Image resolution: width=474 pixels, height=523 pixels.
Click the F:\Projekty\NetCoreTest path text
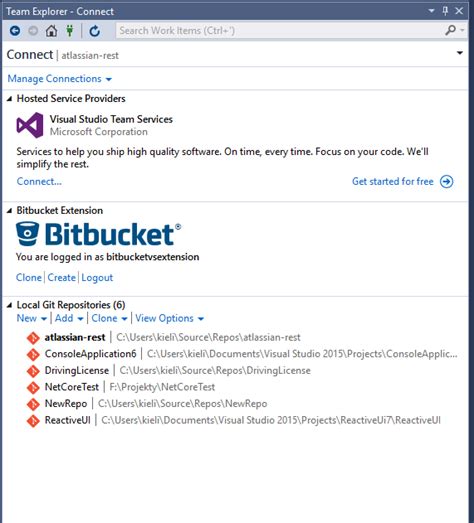click(162, 387)
